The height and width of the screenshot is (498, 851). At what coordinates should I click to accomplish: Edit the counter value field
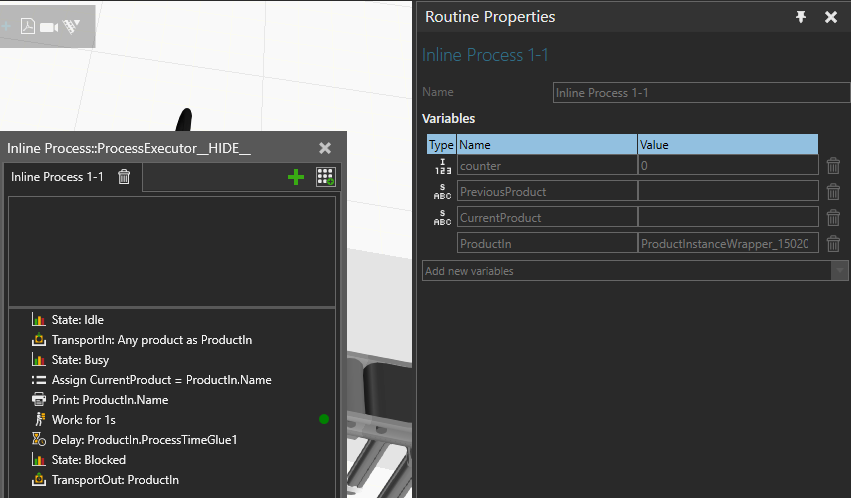pos(728,165)
